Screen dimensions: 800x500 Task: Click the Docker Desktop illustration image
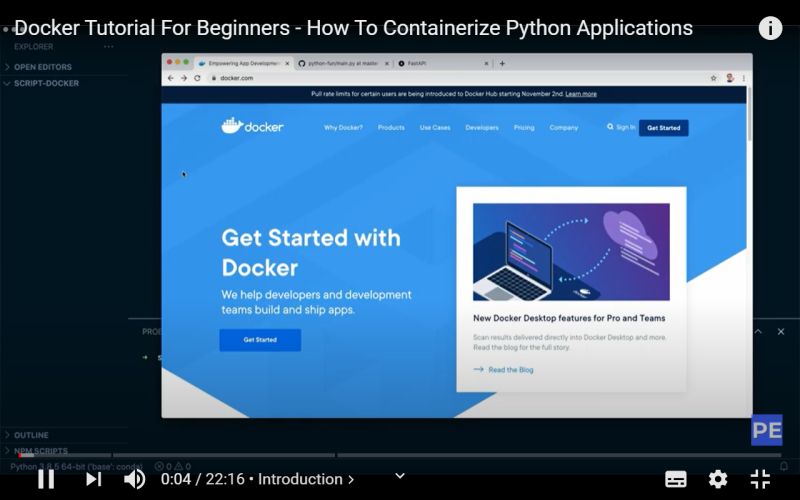pyautogui.click(x=571, y=252)
